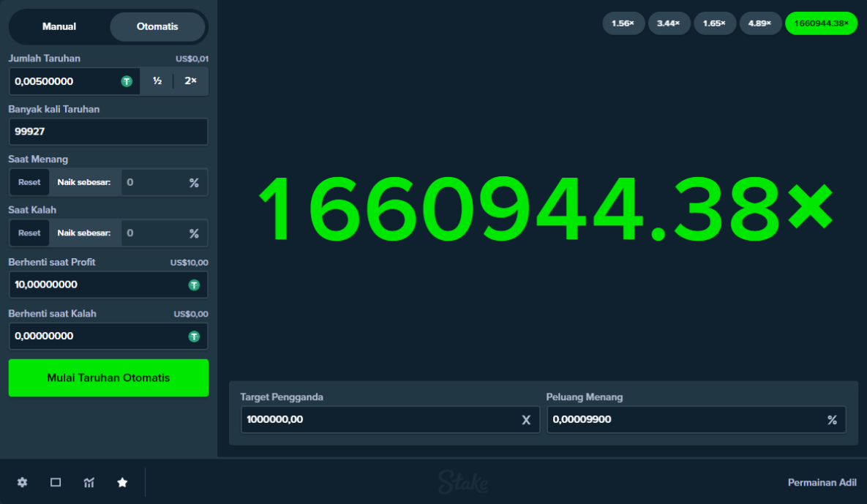Click the percent icon in Peluang Menang field

click(x=832, y=420)
